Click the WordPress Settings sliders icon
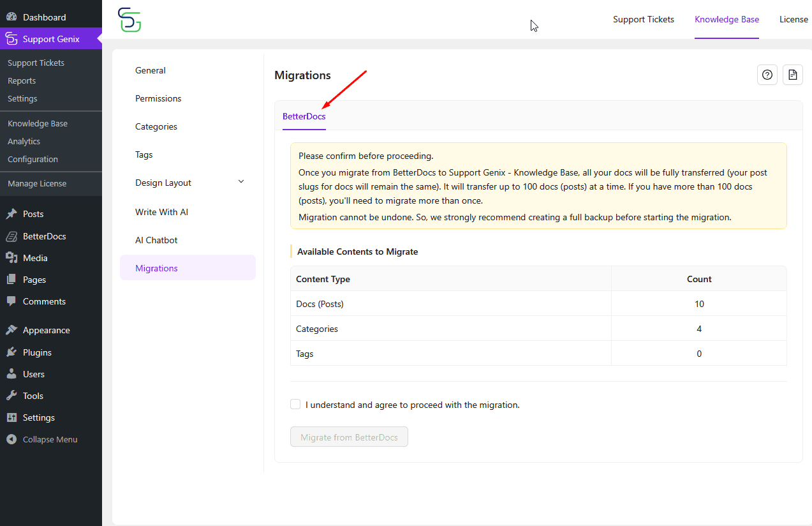This screenshot has width=812, height=526. 11,417
